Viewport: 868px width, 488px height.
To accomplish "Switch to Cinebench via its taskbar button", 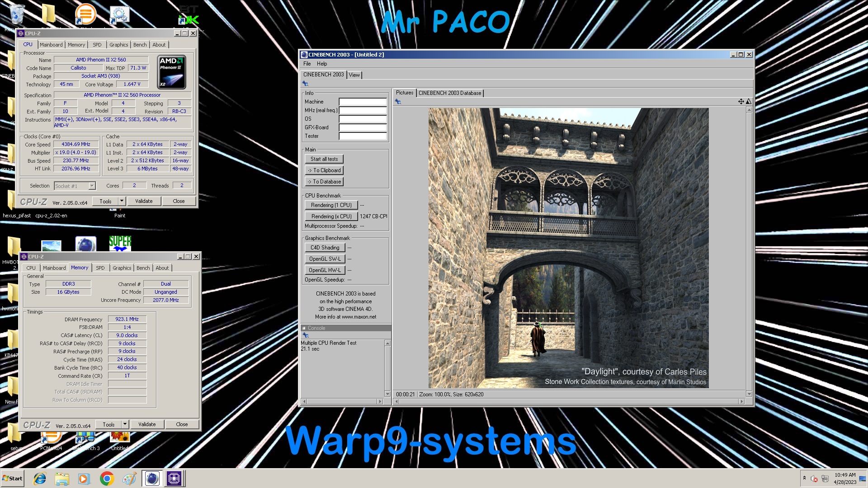I will pyautogui.click(x=152, y=479).
